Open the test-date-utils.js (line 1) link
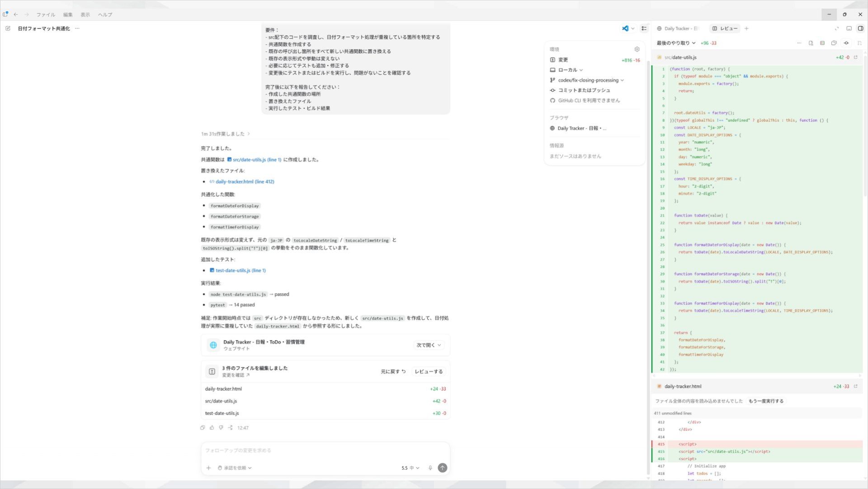Screen dimensions: 868x489 pyautogui.click(x=238, y=271)
